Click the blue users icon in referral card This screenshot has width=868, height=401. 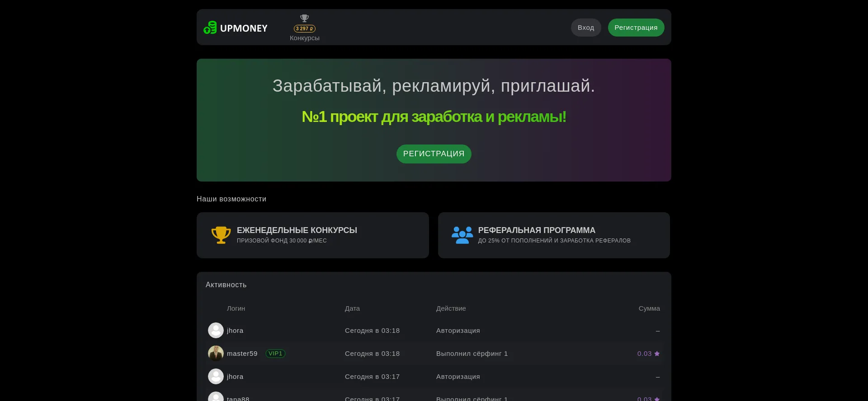[462, 235]
